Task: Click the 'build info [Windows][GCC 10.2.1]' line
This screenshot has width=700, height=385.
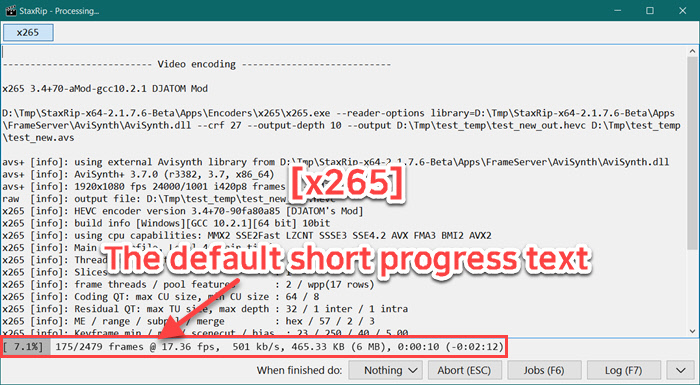Action: click(167, 223)
